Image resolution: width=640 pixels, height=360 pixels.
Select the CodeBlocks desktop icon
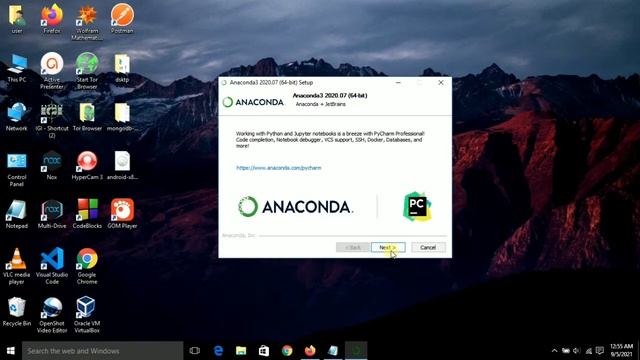pos(87,214)
